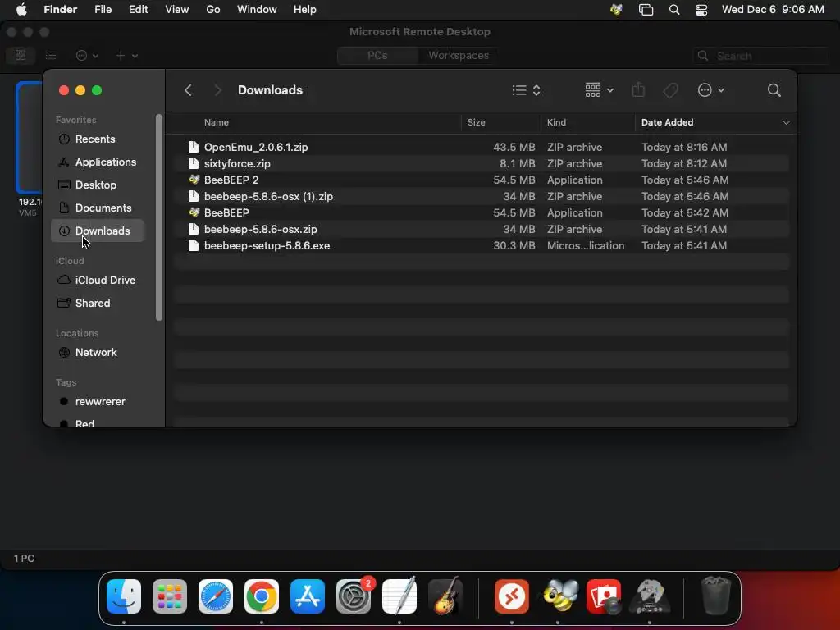840x630 pixels.
Task: Open Applications in the sidebar
Action: click(x=98, y=162)
